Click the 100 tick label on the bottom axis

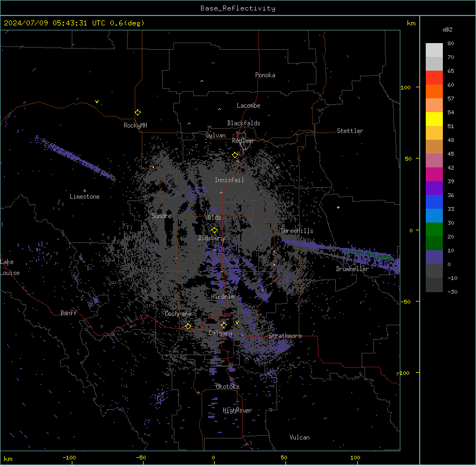355,457
